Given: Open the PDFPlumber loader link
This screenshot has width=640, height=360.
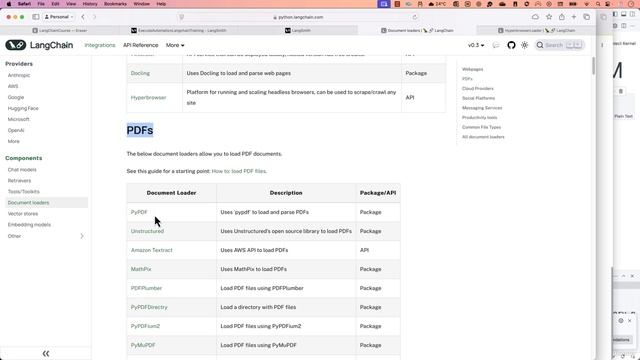Looking at the screenshot, I should click(146, 288).
